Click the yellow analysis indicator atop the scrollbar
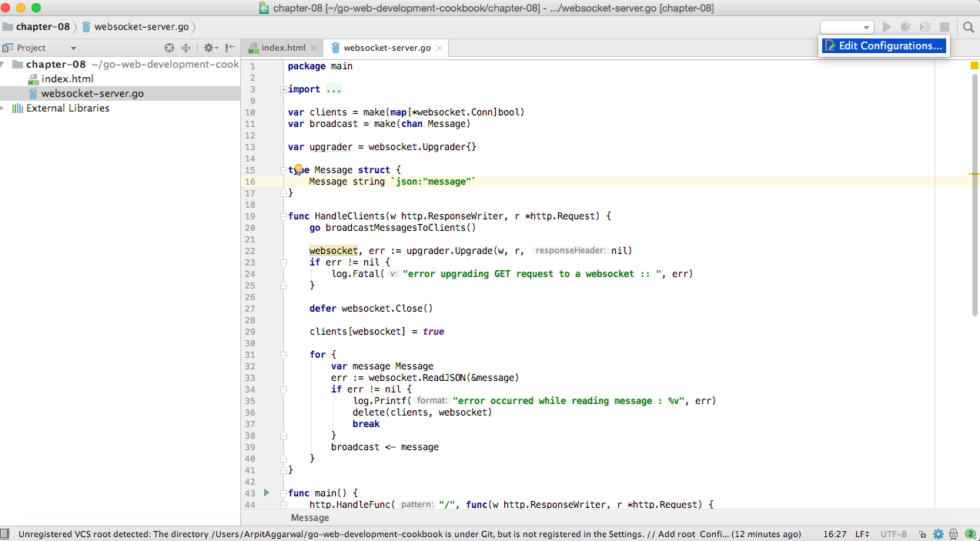 (x=974, y=66)
